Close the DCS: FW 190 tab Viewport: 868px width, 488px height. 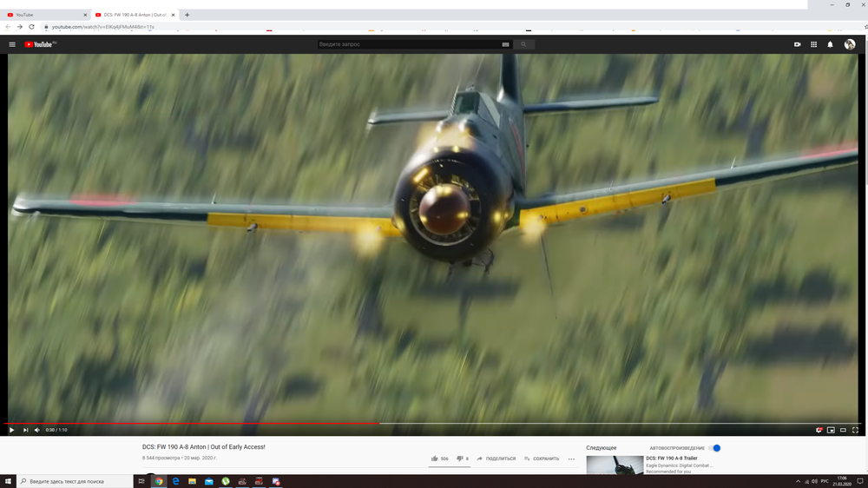point(174,15)
